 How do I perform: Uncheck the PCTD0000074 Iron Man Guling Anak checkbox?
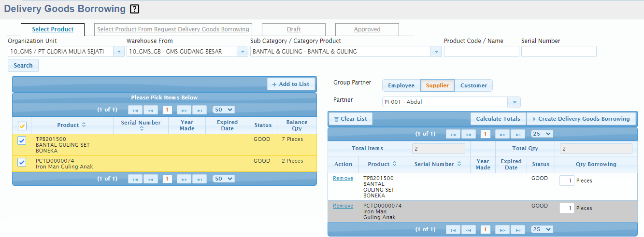tap(22, 162)
